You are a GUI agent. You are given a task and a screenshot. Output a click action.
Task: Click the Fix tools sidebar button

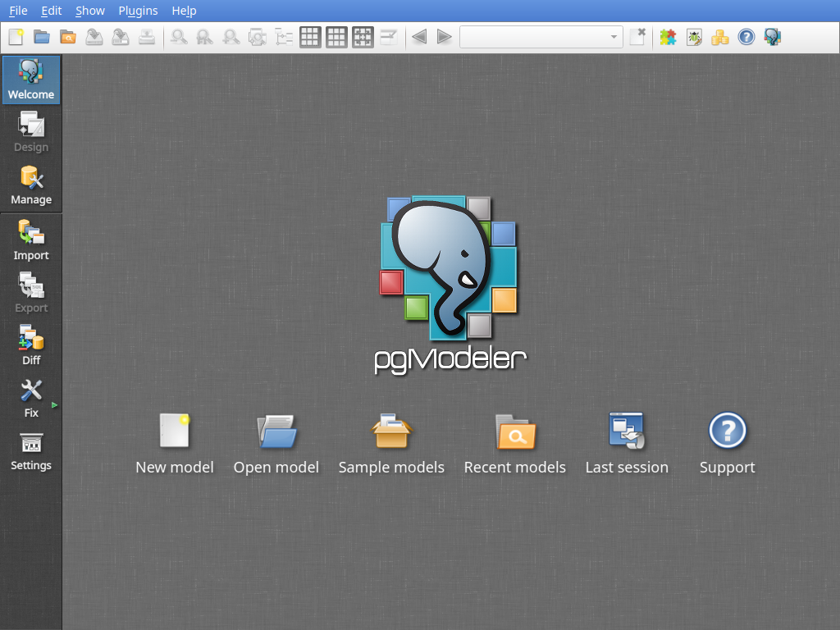31,398
